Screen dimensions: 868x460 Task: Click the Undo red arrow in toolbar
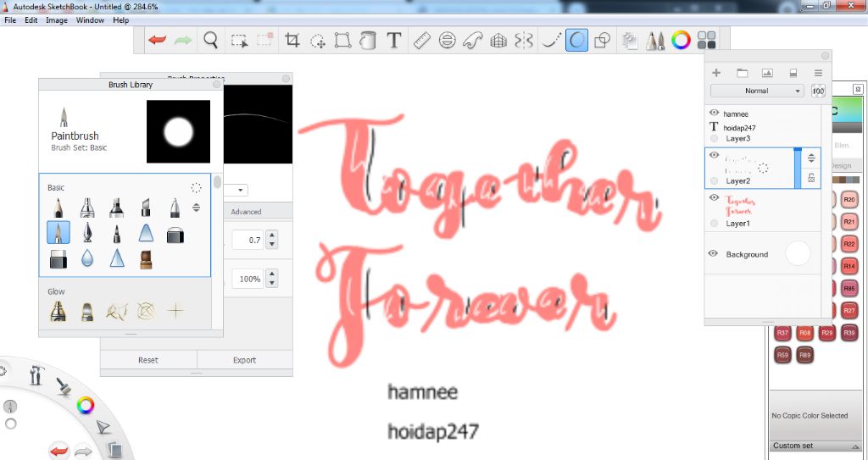[157, 41]
